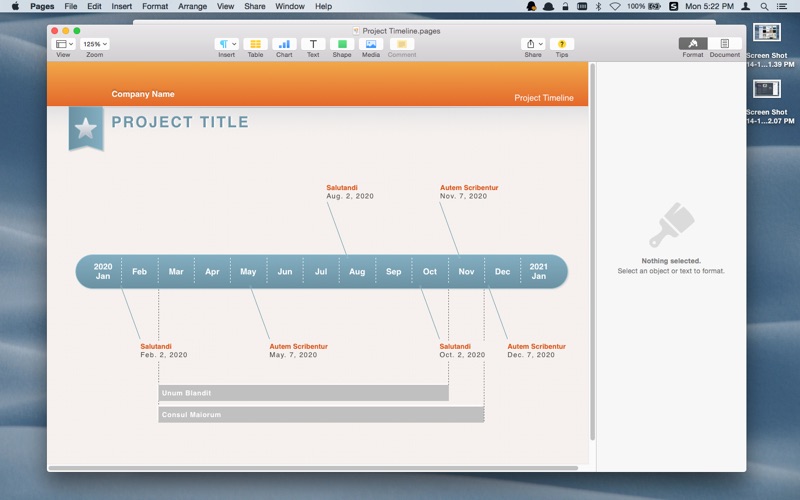The height and width of the screenshot is (500, 800).
Task: Click the S app icon in menu bar
Action: tap(673, 6)
